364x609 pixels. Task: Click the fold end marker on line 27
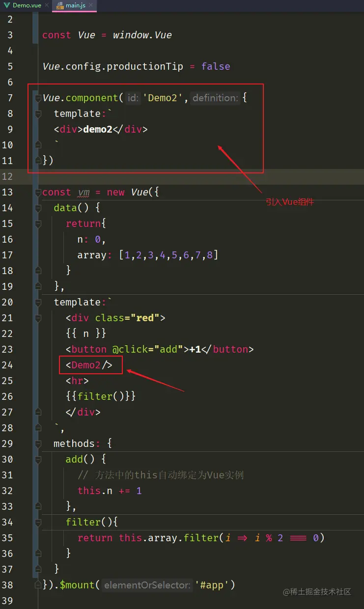(38, 412)
